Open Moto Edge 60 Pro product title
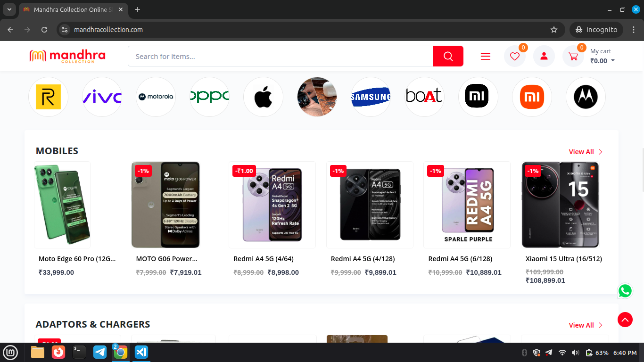644x362 pixels. 77,259
